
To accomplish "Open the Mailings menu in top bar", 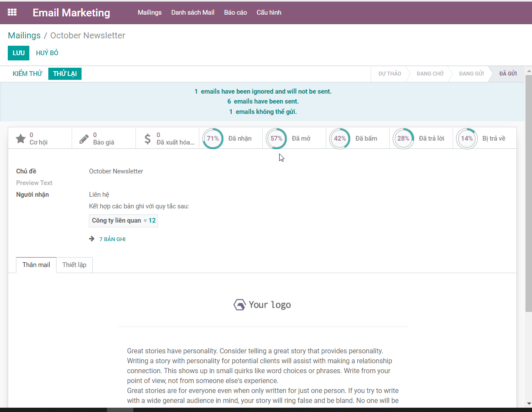I will click(x=149, y=13).
